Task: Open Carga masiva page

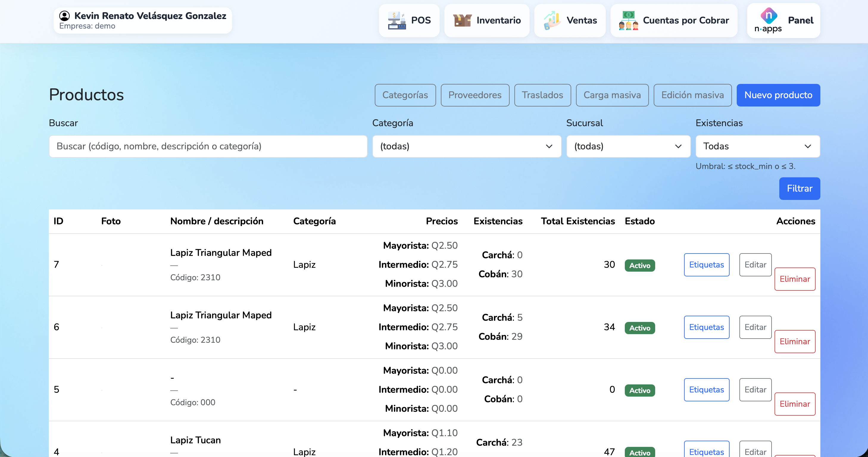Action: pos(612,95)
